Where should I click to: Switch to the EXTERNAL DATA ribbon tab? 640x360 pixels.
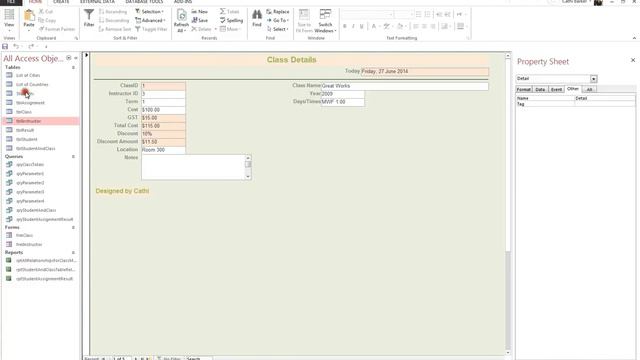coord(97,2)
